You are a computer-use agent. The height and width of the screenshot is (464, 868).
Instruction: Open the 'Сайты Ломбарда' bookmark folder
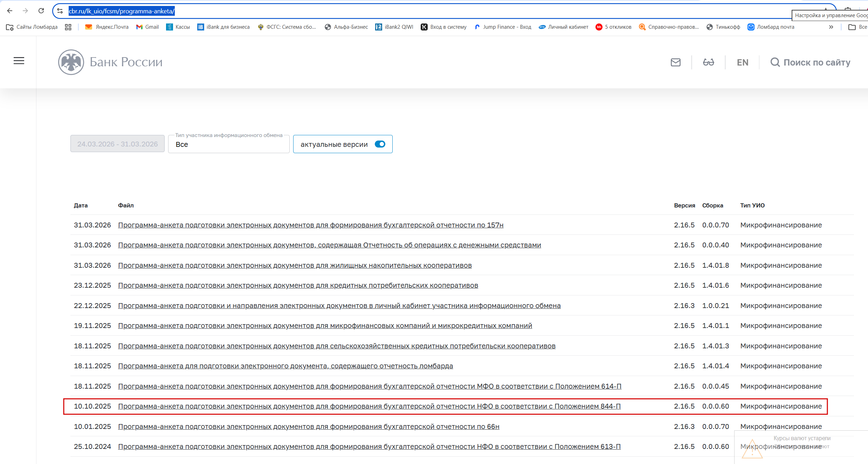point(32,27)
